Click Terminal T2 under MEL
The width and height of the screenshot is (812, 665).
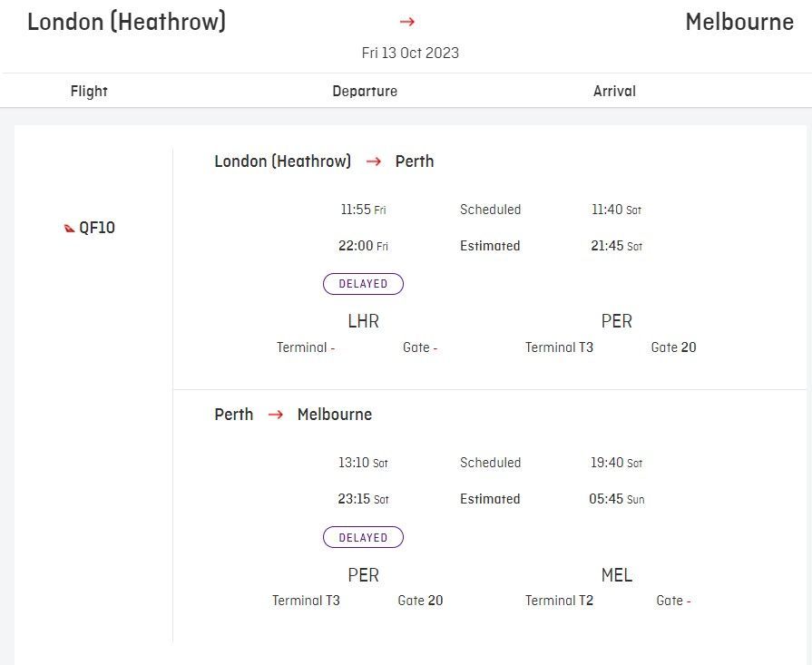(x=559, y=601)
